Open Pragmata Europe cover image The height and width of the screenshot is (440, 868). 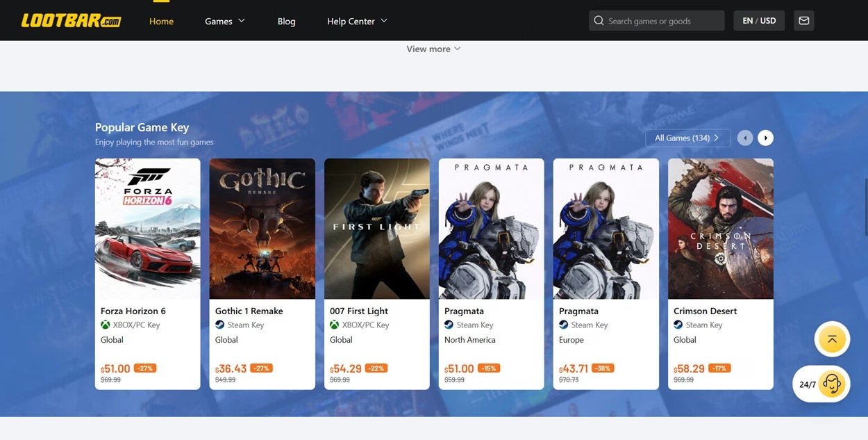[606, 229]
